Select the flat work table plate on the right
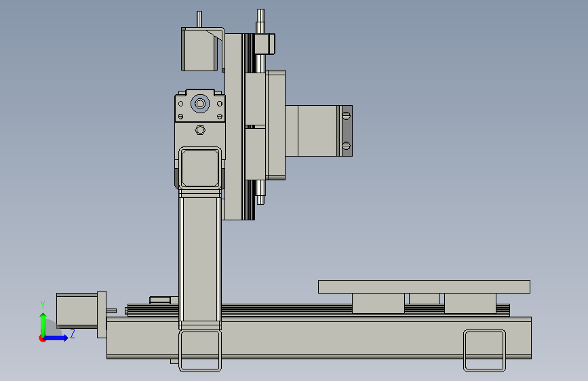 (424, 287)
